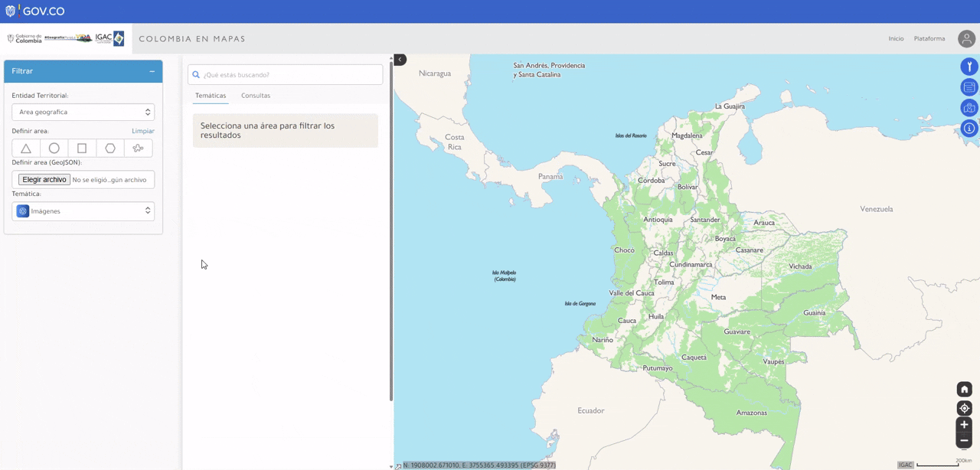Click the Isla de Gorgona label

(x=580, y=303)
